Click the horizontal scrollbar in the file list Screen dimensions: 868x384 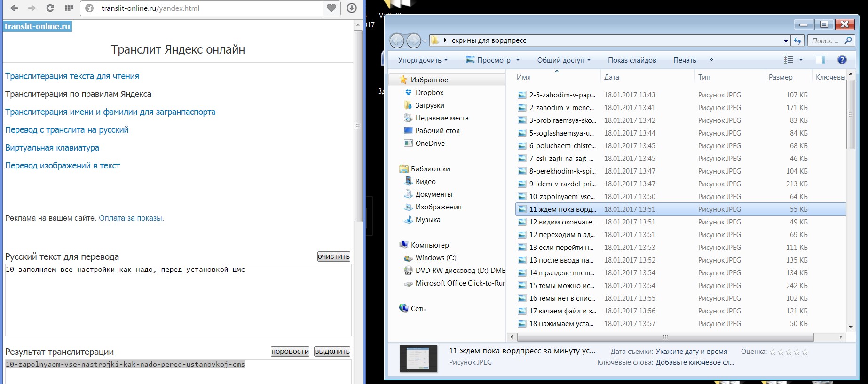pos(665,337)
